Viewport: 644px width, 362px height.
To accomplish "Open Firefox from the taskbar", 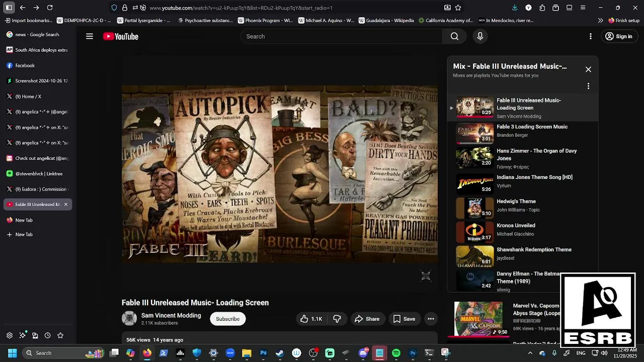I will click(x=147, y=353).
